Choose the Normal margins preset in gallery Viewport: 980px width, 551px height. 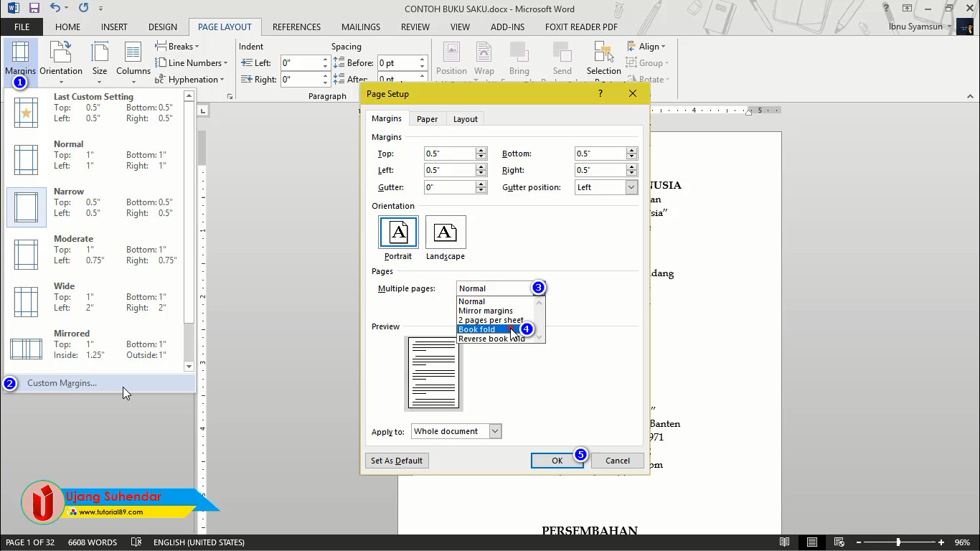click(x=95, y=159)
